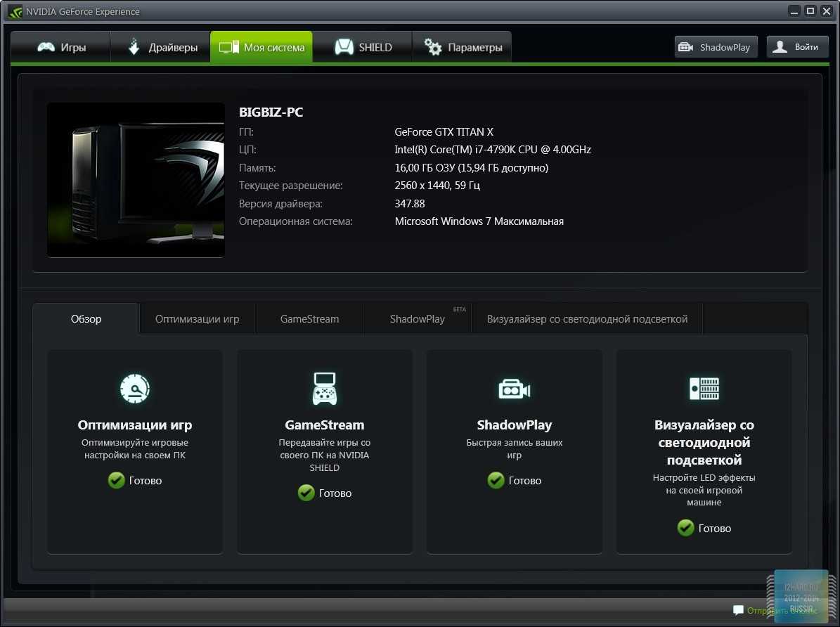Select the Обзор overview sub-tab
Screen dimensions: 840x627
[x=86, y=319]
